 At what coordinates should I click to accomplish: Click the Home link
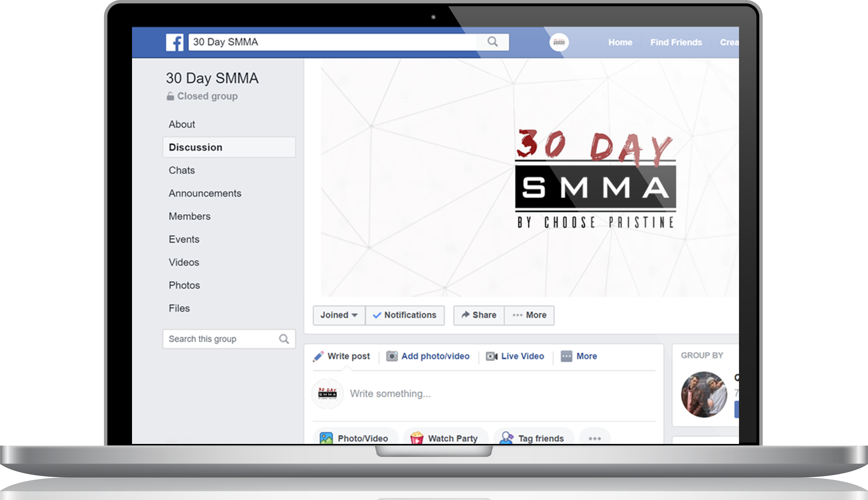[620, 42]
